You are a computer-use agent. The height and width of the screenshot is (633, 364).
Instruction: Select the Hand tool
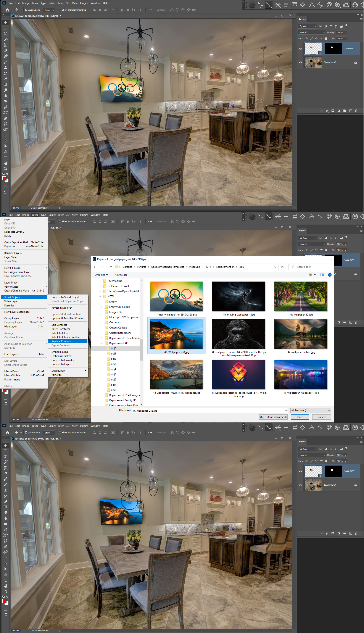click(5, 163)
